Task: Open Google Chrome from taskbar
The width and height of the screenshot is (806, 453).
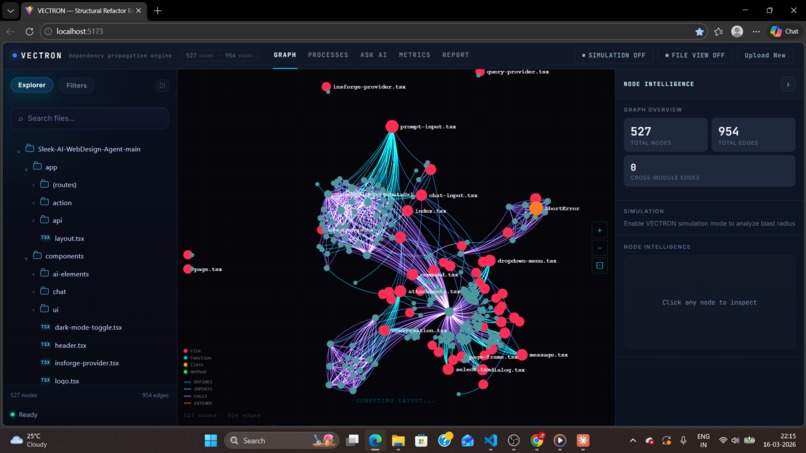Action: pos(537,441)
